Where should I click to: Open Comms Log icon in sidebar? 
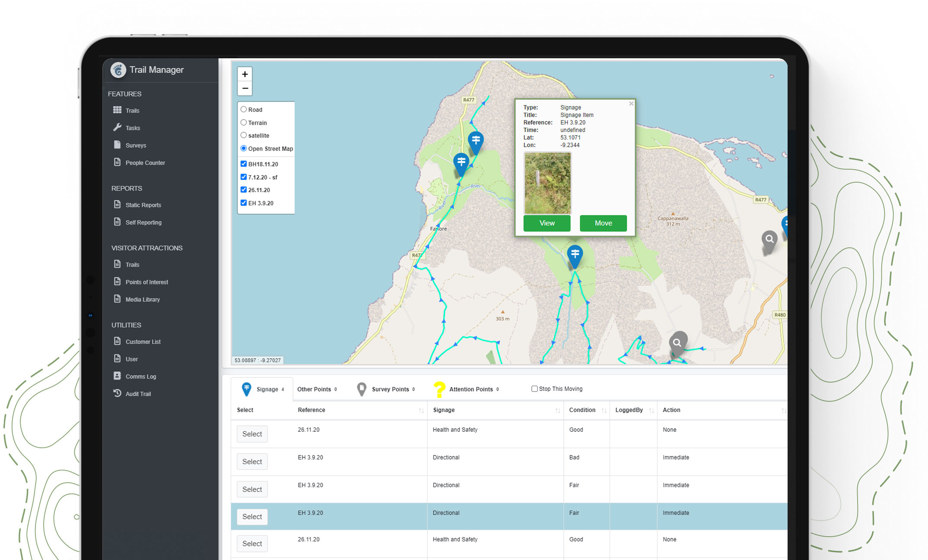click(117, 376)
